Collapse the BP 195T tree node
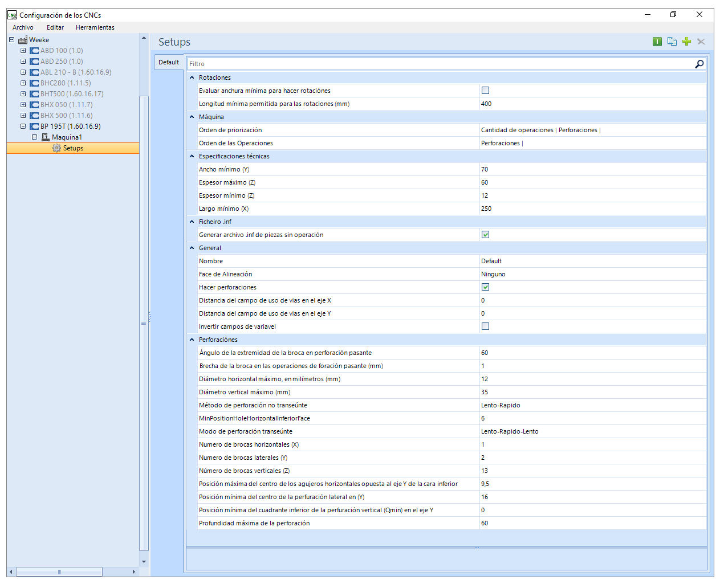Image resolution: width=724 pixels, height=588 pixels. tap(23, 126)
